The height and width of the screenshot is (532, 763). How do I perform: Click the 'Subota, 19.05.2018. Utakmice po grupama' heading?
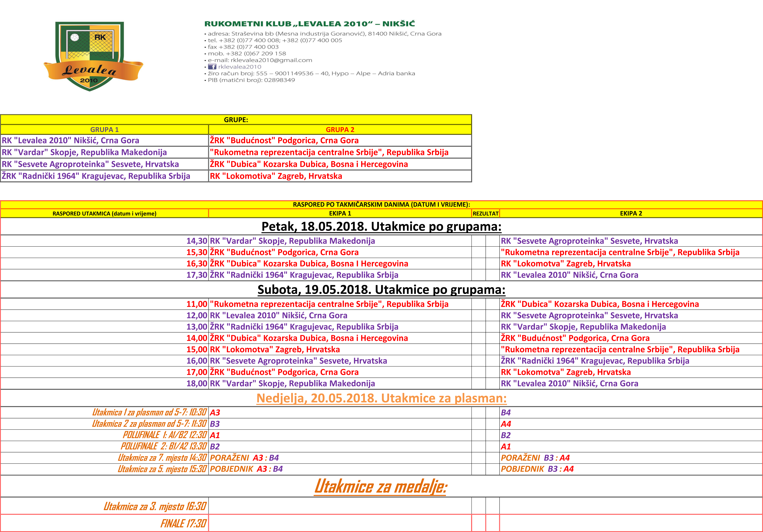click(x=381, y=289)
